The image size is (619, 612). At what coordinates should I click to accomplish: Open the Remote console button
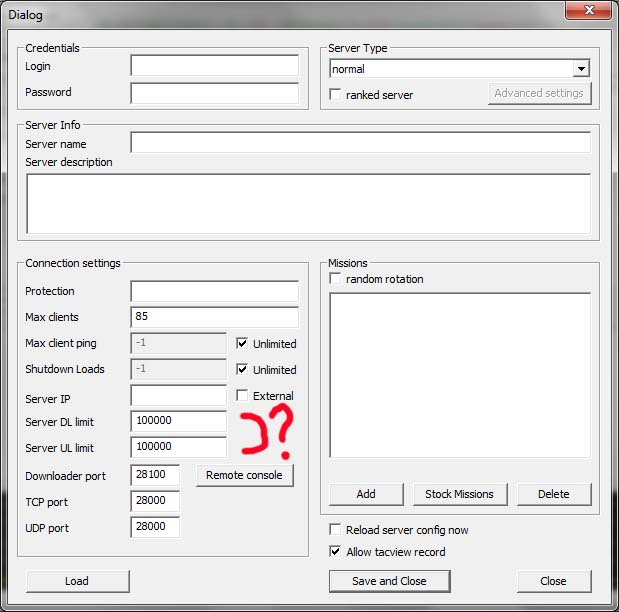[x=245, y=475]
